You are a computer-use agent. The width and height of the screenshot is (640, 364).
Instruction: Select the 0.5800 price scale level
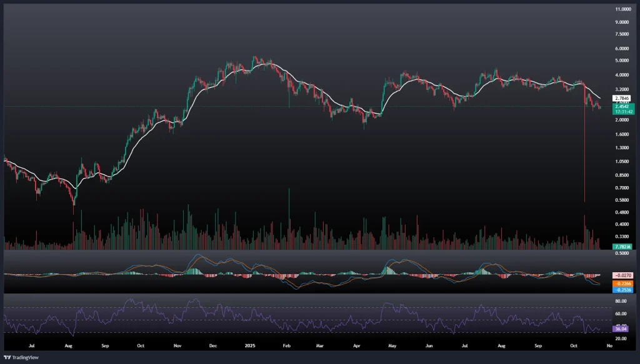[x=622, y=200]
